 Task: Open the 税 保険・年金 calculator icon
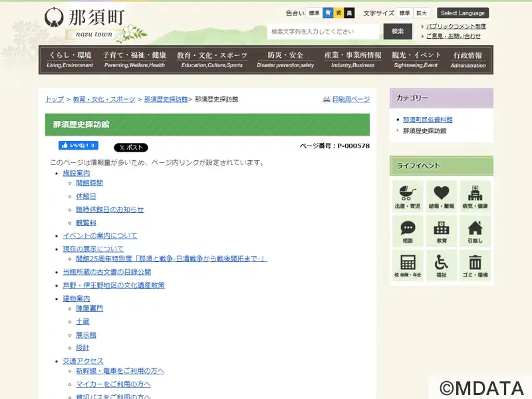point(407,265)
